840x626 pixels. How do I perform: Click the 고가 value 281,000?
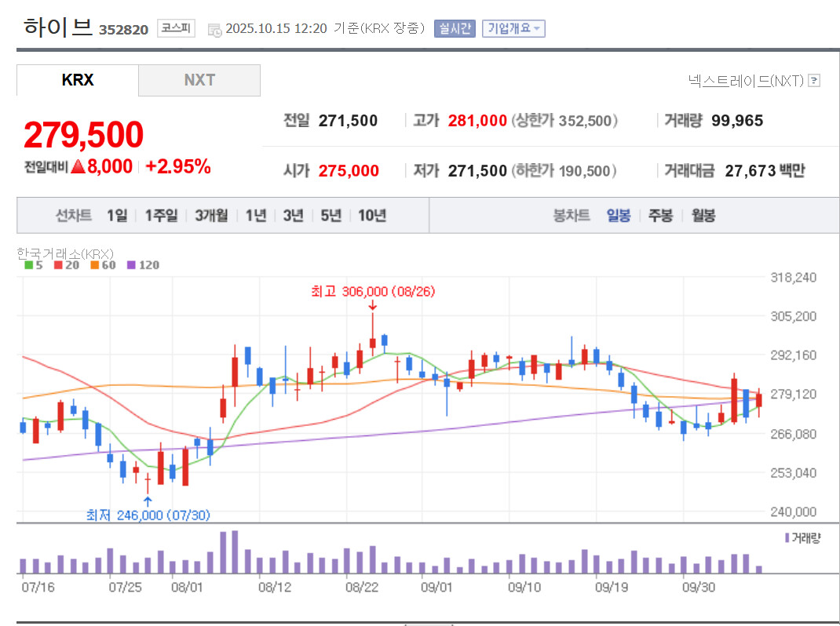point(477,121)
